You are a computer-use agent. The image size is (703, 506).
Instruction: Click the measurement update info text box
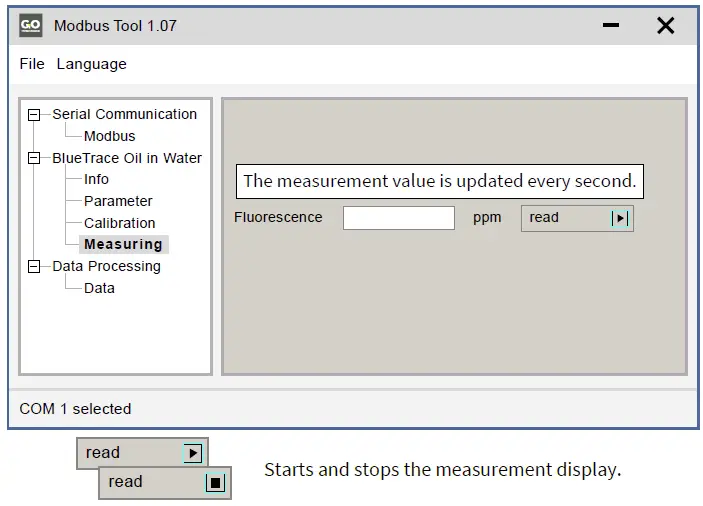tap(440, 182)
